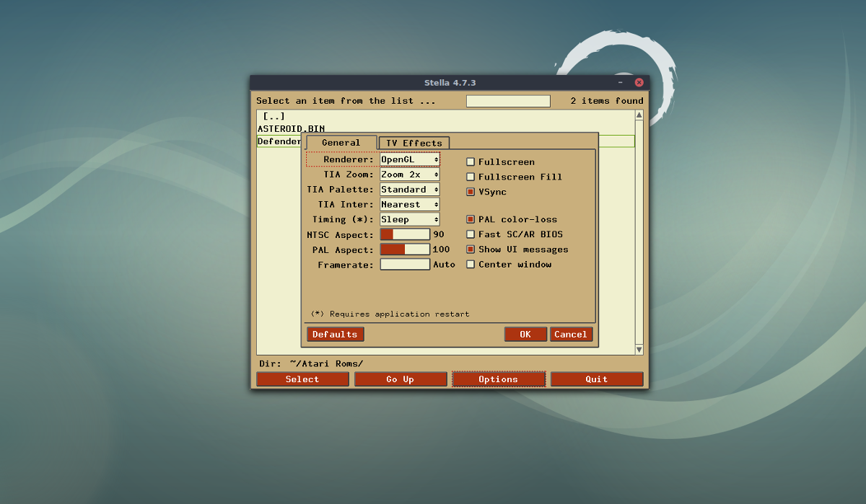Screen dimensions: 866x504
Task: Enable the Fullscreen Fill checkbox
Action: click(471, 177)
